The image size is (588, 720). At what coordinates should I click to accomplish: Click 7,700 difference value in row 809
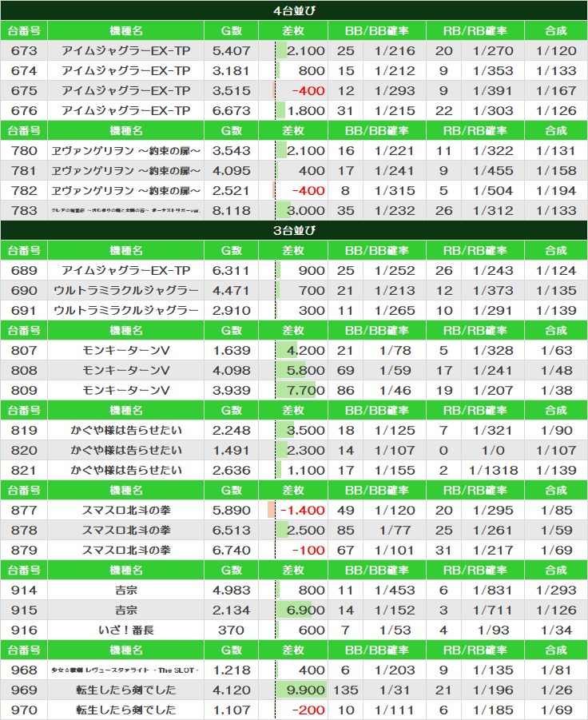(x=306, y=390)
